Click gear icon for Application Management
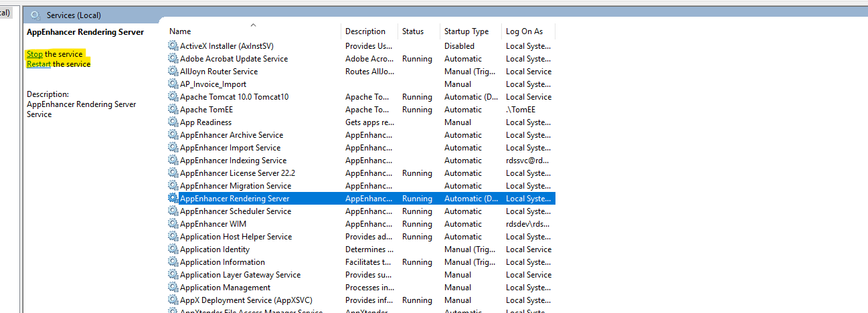 [173, 288]
